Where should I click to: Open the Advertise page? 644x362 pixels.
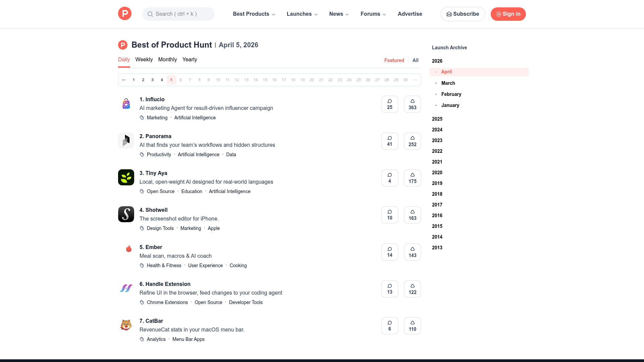click(x=410, y=14)
